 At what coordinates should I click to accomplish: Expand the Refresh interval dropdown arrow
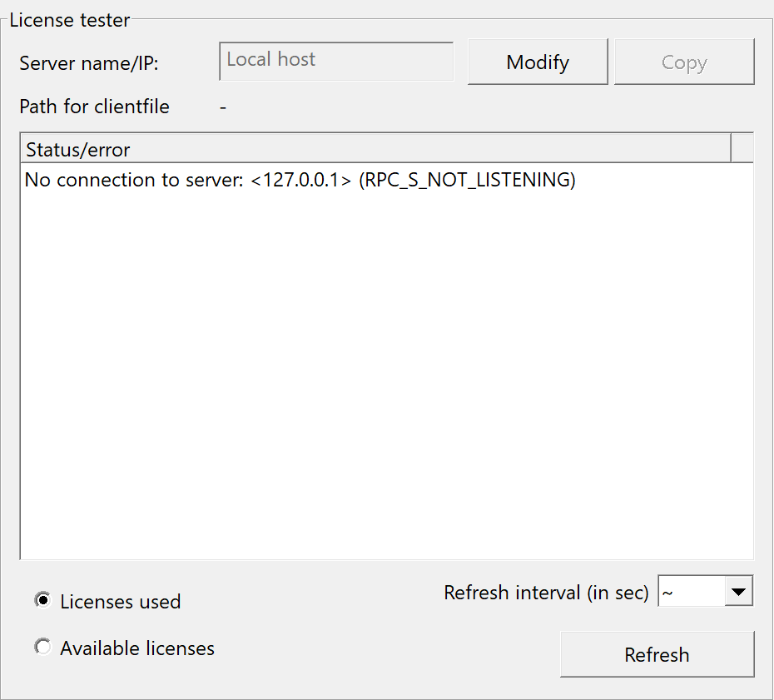pyautogui.click(x=738, y=593)
